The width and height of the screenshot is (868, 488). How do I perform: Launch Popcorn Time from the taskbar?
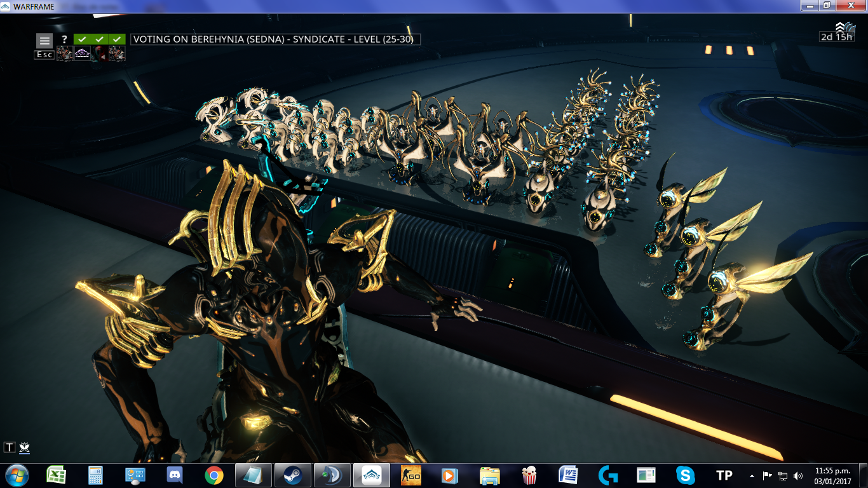(x=529, y=475)
